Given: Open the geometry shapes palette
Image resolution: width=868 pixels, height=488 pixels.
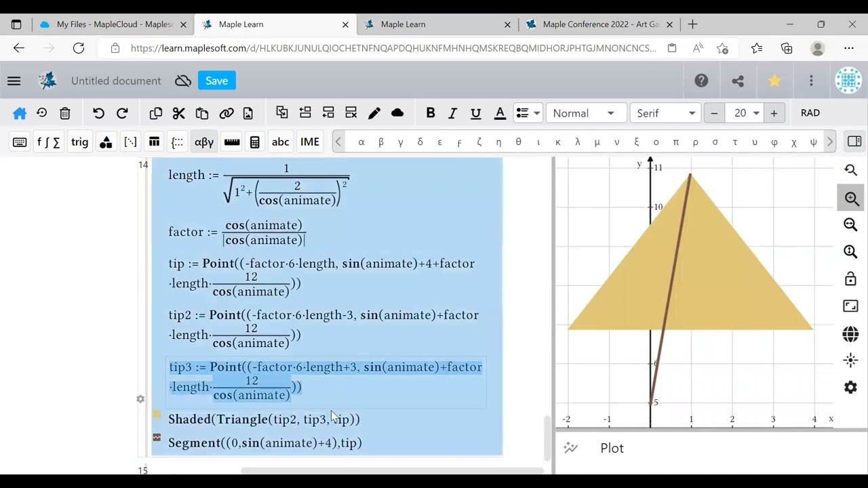Looking at the screenshot, I should tap(106, 142).
